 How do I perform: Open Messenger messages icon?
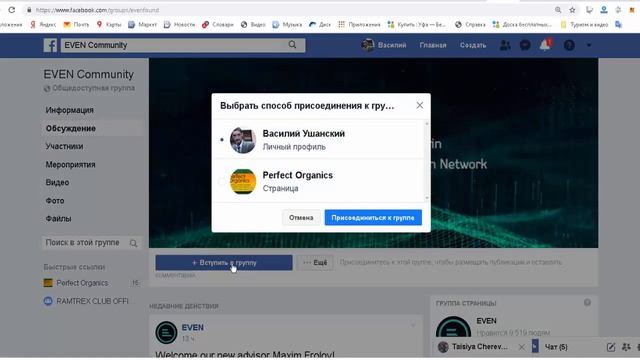(x=525, y=45)
